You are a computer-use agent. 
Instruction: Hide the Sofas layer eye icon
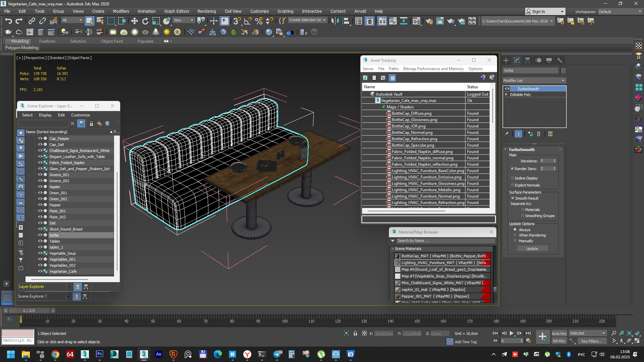click(x=40, y=235)
